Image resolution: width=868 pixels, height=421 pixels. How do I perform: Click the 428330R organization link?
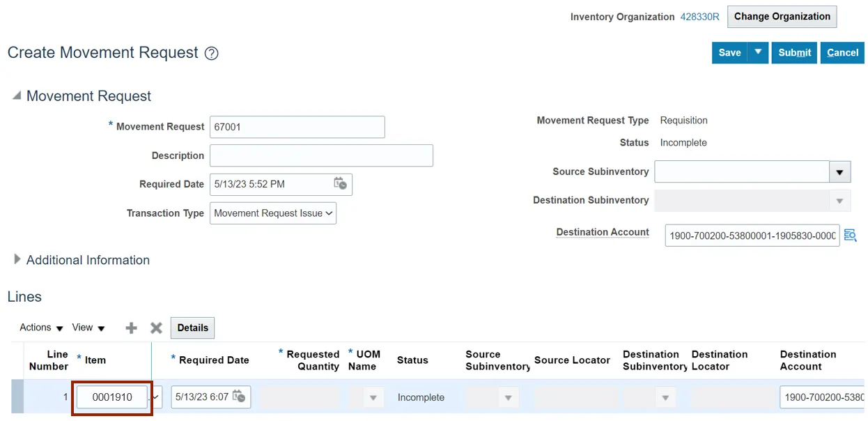click(x=699, y=17)
